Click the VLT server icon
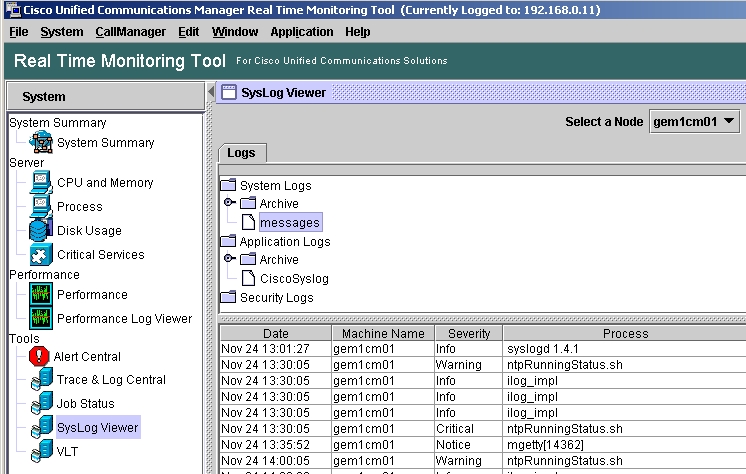 (42, 451)
